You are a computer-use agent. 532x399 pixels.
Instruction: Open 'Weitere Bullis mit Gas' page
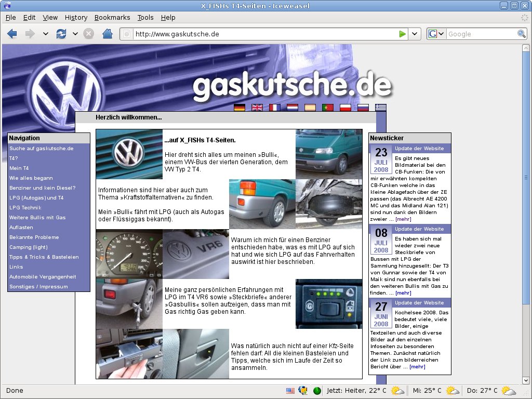pos(37,217)
